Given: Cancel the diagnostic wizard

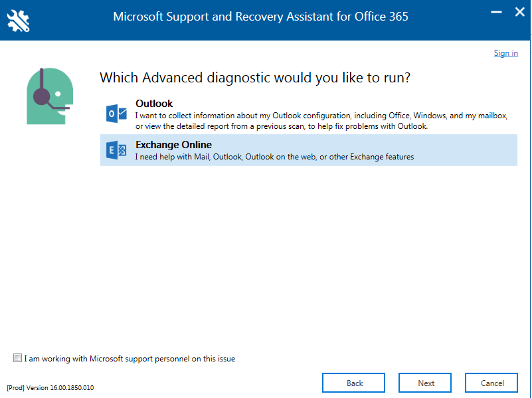Looking at the screenshot, I should pos(491,383).
